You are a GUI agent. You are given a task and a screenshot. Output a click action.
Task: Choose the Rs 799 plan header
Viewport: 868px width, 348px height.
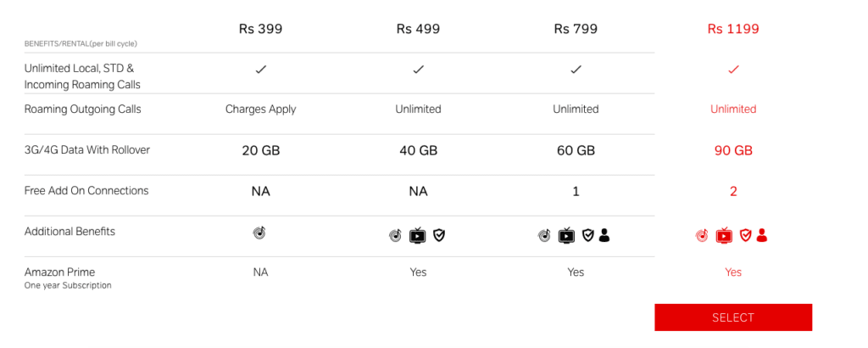point(576,29)
